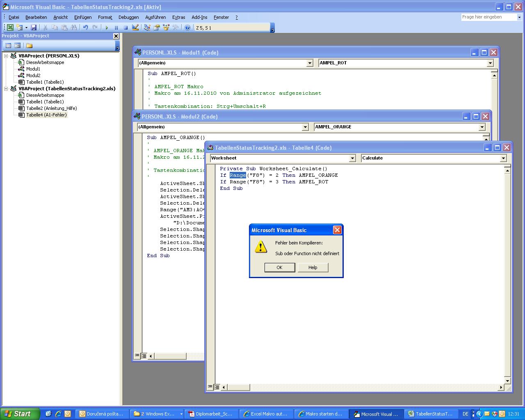Open AMPEL_ROT procedure dropdown in Modul1
The width and height of the screenshot is (525, 420).
pos(490,63)
